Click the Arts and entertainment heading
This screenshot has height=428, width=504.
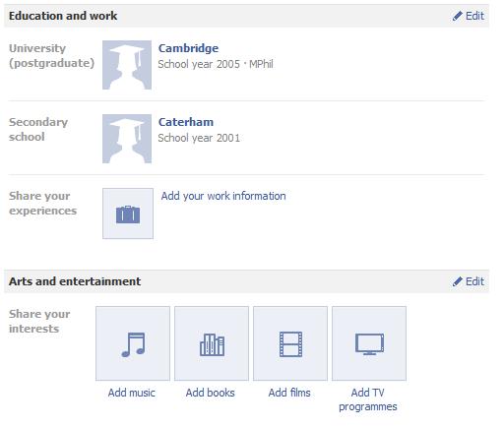[x=75, y=281]
